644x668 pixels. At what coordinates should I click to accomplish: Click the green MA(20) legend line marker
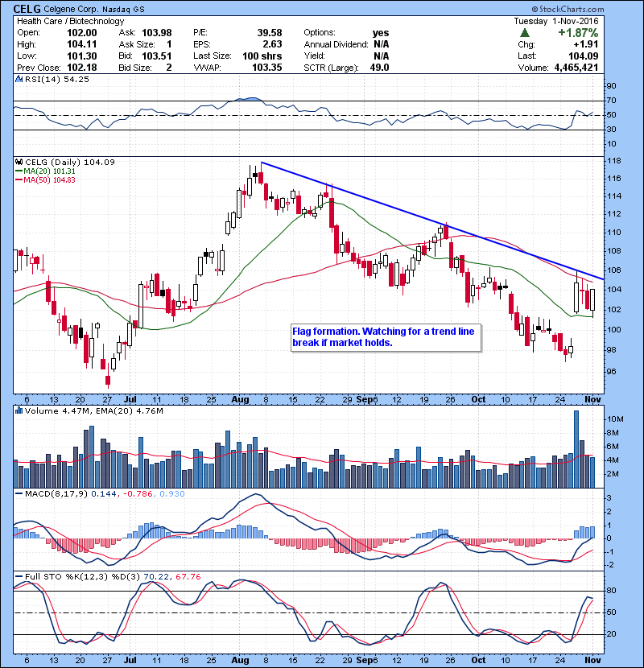19,171
